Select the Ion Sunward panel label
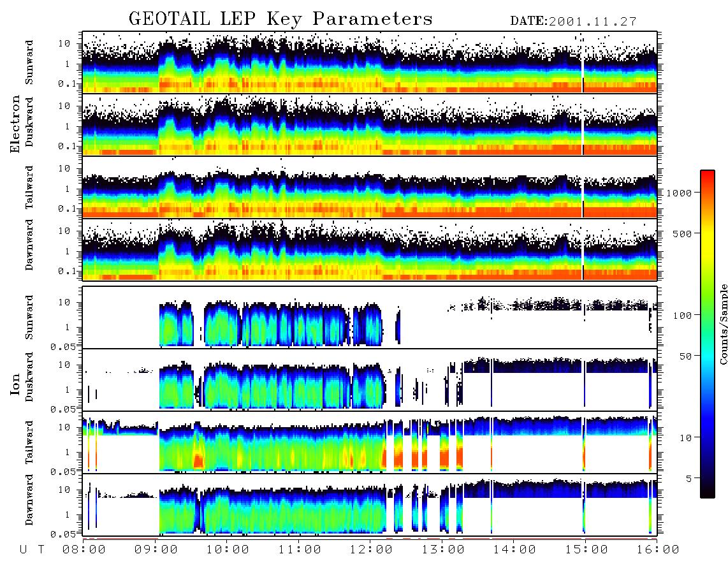The image size is (728, 561). click(x=29, y=317)
